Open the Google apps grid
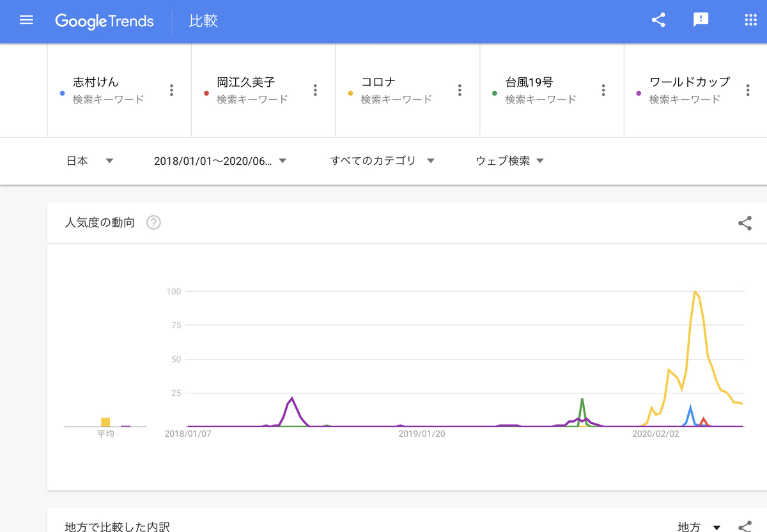This screenshot has height=532, width=767. tap(750, 20)
